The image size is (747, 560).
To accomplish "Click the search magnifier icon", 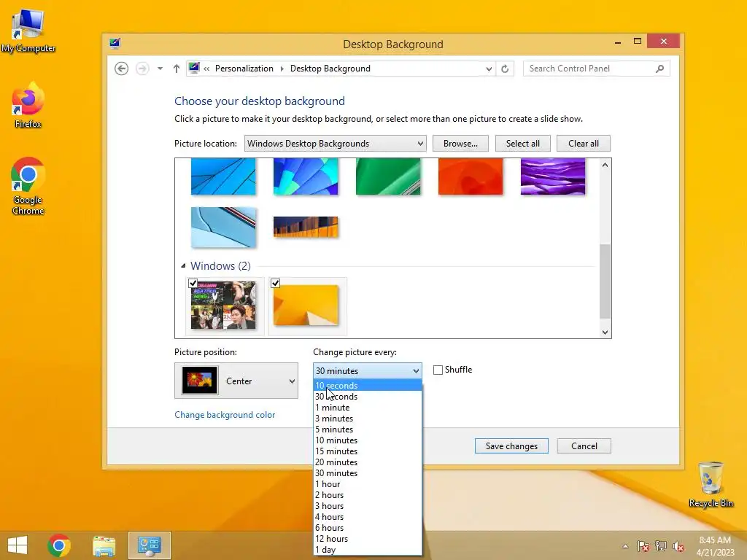I will (x=659, y=69).
